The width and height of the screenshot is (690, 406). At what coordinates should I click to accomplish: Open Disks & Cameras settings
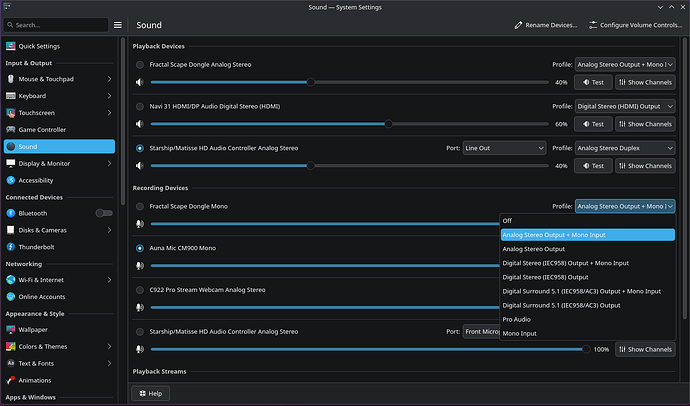point(59,230)
